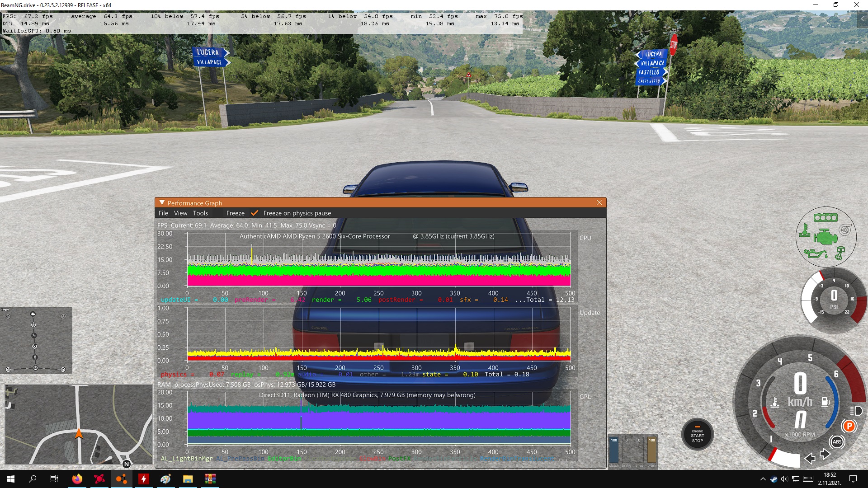Open Task View from taskbar

[x=54, y=479]
